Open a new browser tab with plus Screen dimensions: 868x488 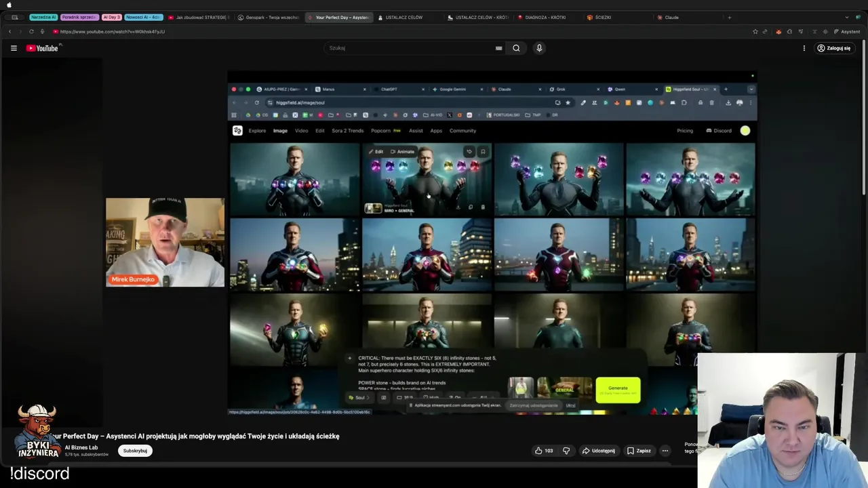[x=730, y=17]
